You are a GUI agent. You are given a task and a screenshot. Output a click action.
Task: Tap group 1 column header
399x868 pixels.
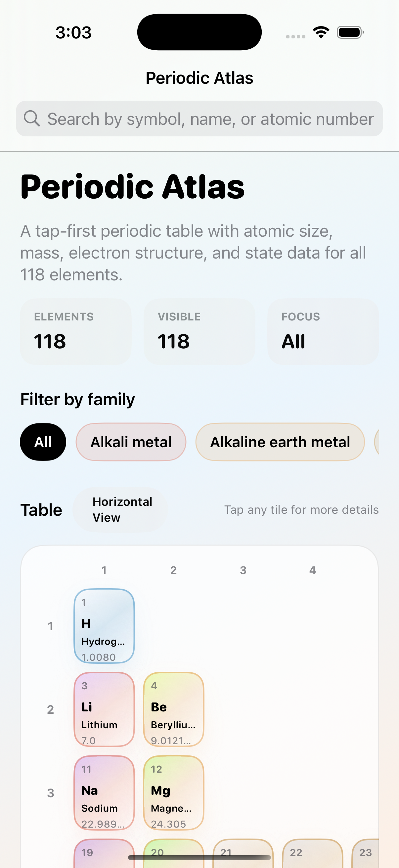click(104, 570)
